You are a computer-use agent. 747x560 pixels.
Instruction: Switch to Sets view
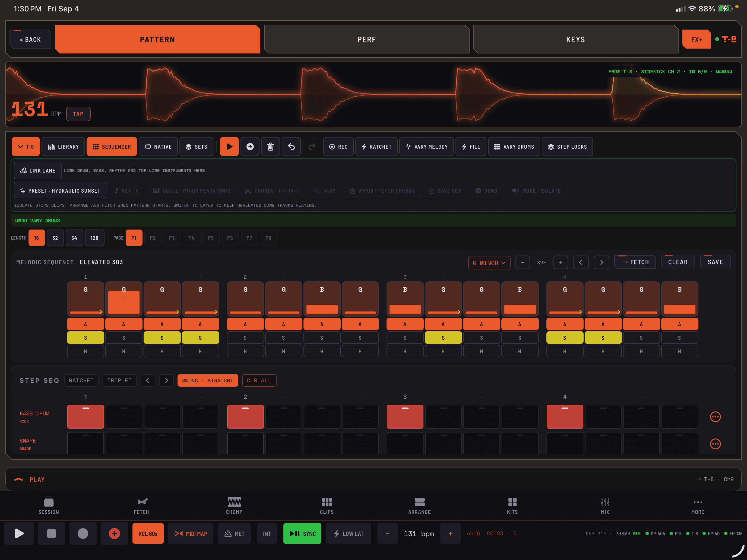(196, 147)
